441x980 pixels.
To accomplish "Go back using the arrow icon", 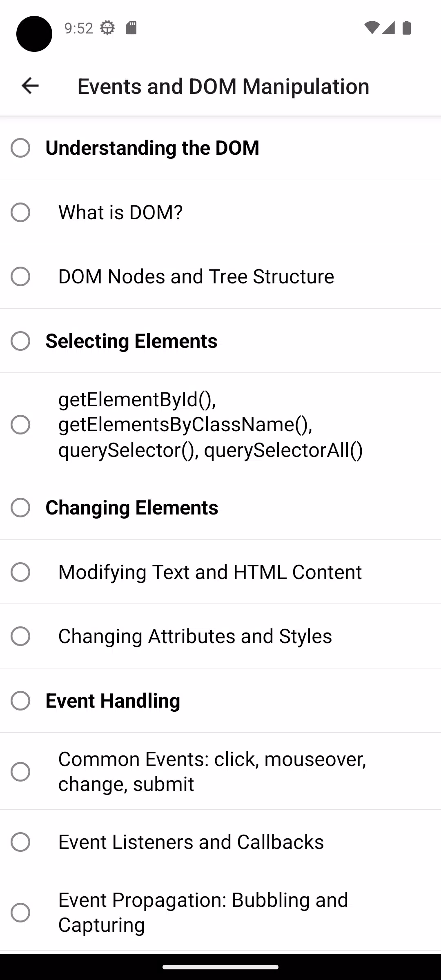I will tap(30, 86).
